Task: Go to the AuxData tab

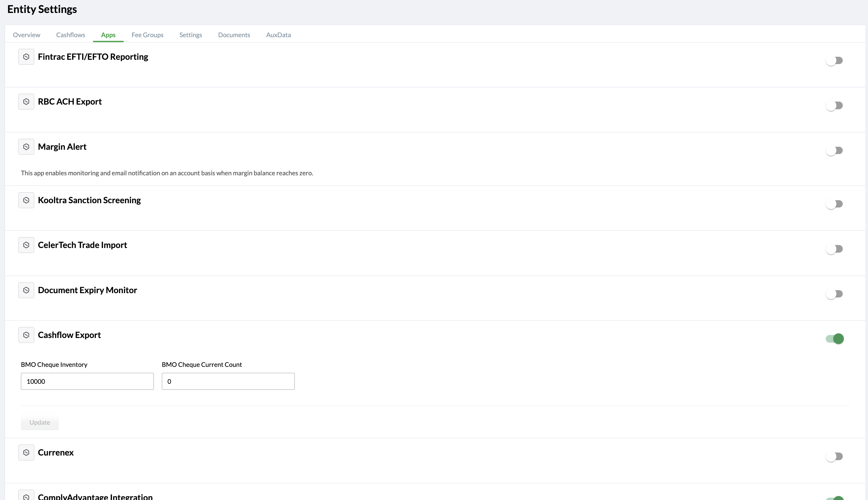Action: click(278, 35)
